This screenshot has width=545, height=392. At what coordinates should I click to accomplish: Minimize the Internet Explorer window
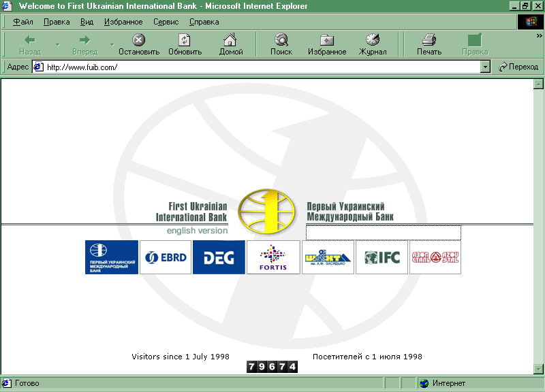515,6
